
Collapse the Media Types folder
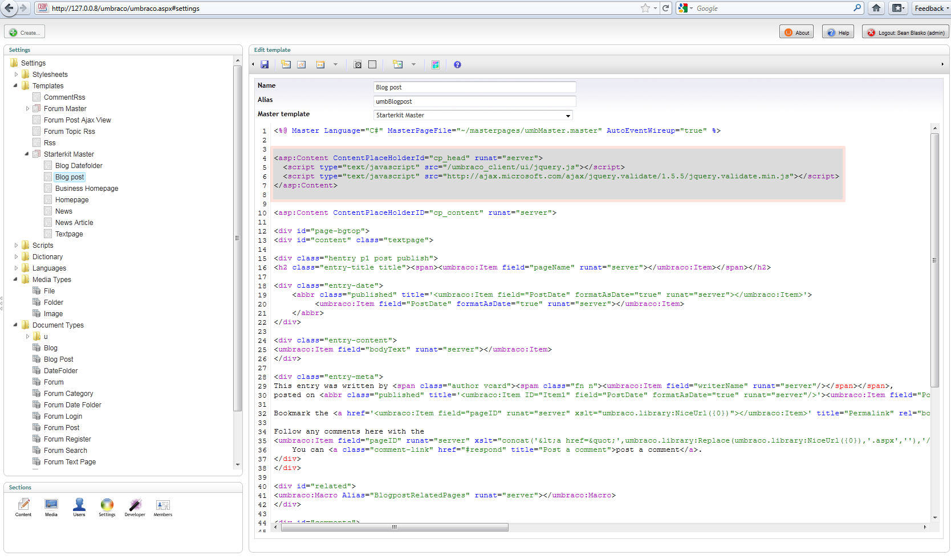(x=16, y=280)
